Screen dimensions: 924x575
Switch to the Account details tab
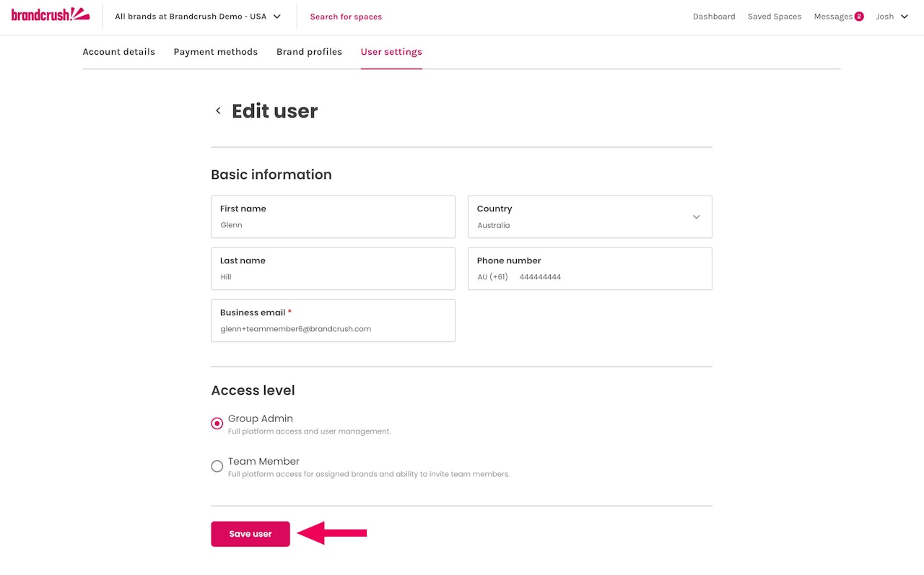[119, 52]
